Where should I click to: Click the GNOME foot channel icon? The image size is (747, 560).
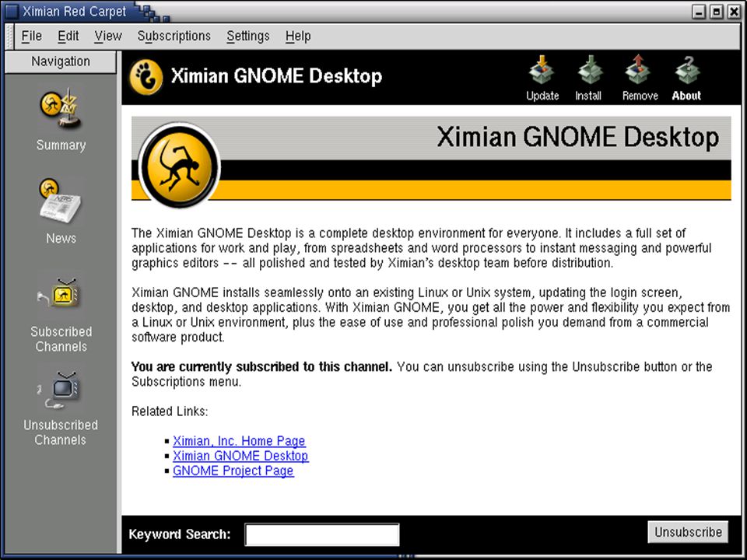pyautogui.click(x=146, y=77)
